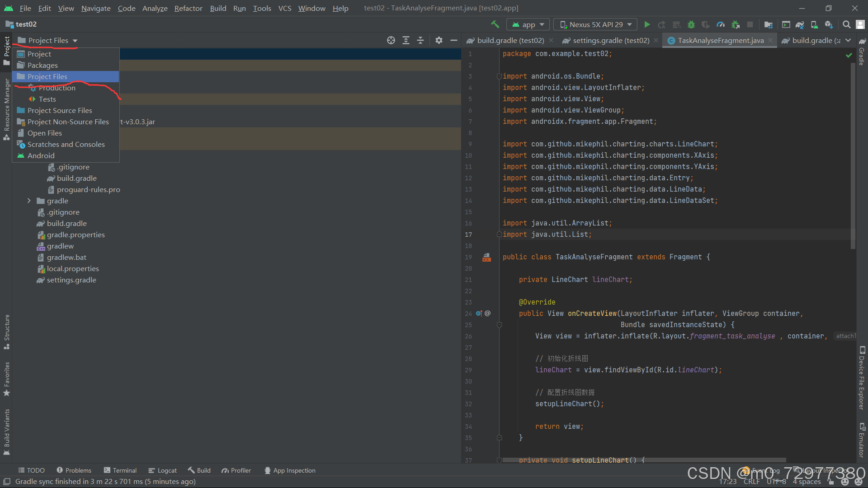The image size is (868, 488).
Task: Expand the gradle folder in the tree
Action: pyautogui.click(x=29, y=201)
